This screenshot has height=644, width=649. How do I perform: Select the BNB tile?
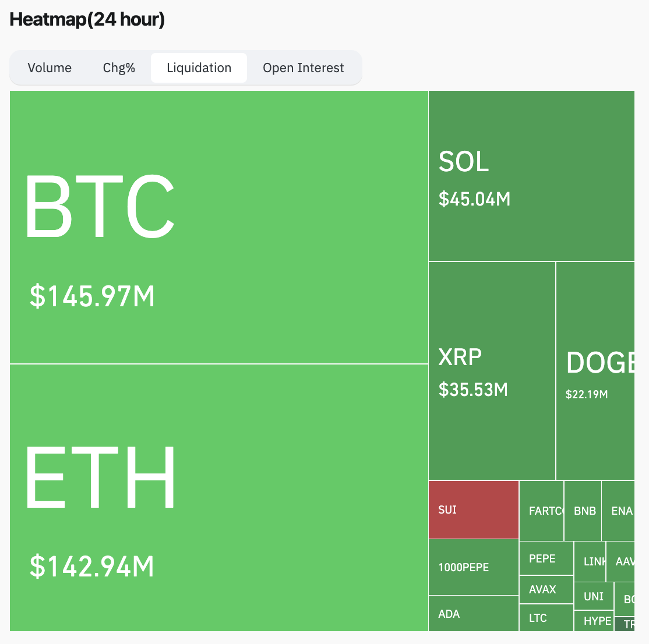pos(583,511)
